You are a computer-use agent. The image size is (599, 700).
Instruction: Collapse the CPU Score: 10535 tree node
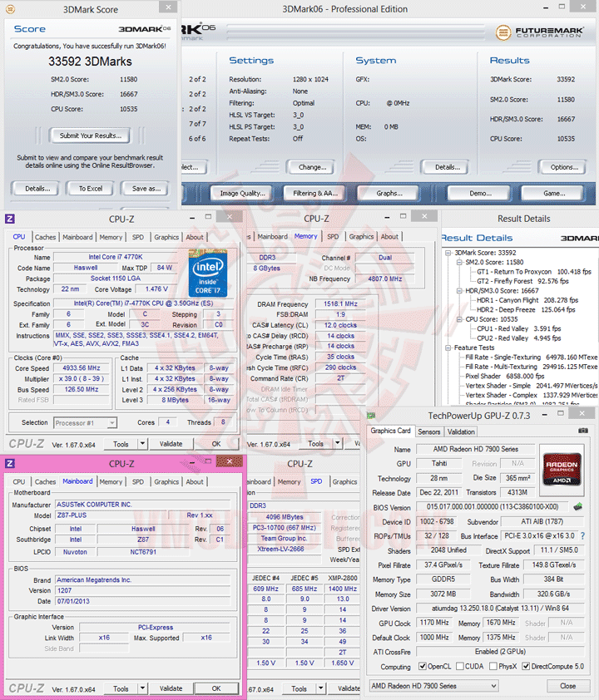459,319
